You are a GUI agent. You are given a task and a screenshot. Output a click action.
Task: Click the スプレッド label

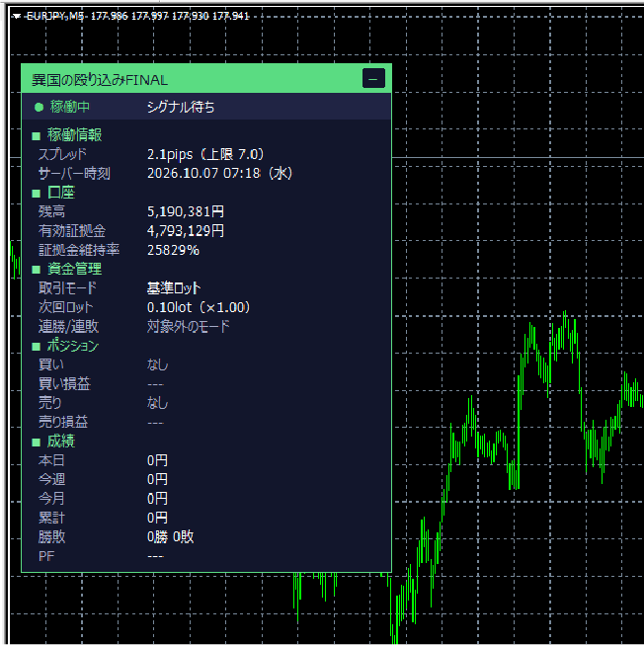click(62, 154)
